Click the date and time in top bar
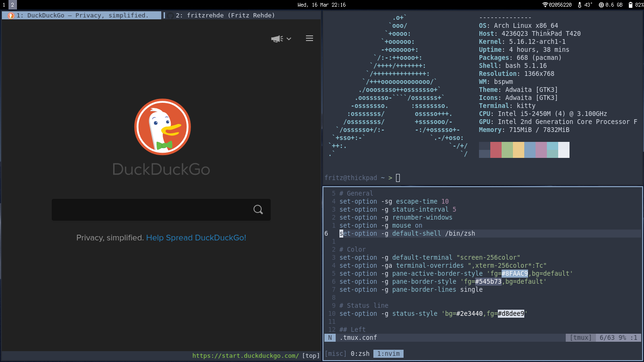Image resolution: width=644 pixels, height=362 pixels. pos(322,5)
